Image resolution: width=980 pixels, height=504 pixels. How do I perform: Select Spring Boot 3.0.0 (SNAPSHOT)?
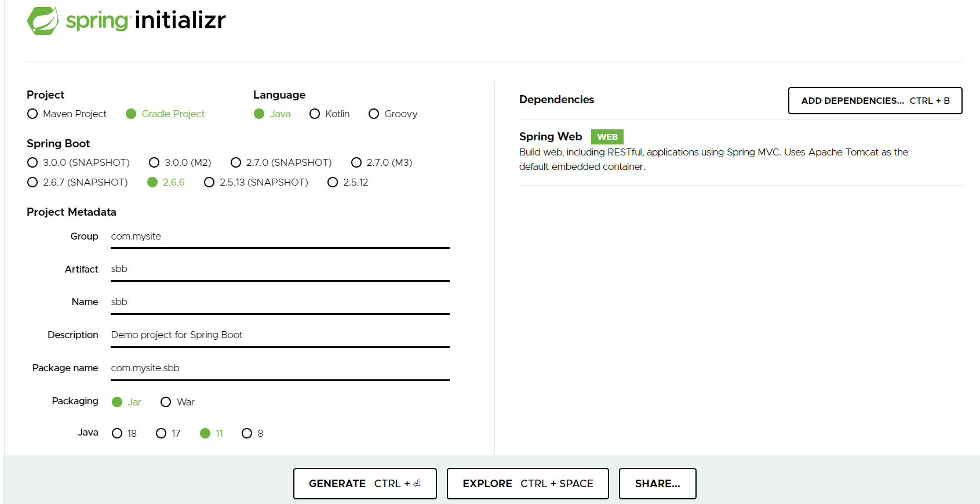point(78,162)
